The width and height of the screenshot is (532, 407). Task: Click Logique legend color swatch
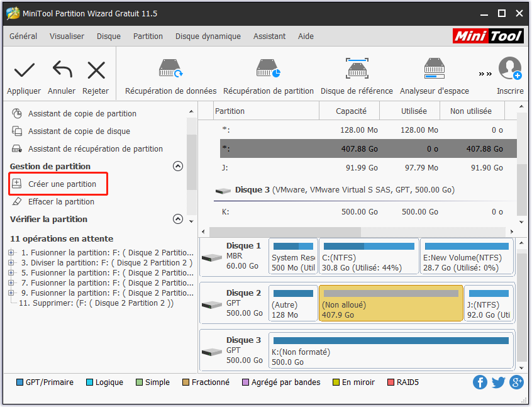pos(89,382)
